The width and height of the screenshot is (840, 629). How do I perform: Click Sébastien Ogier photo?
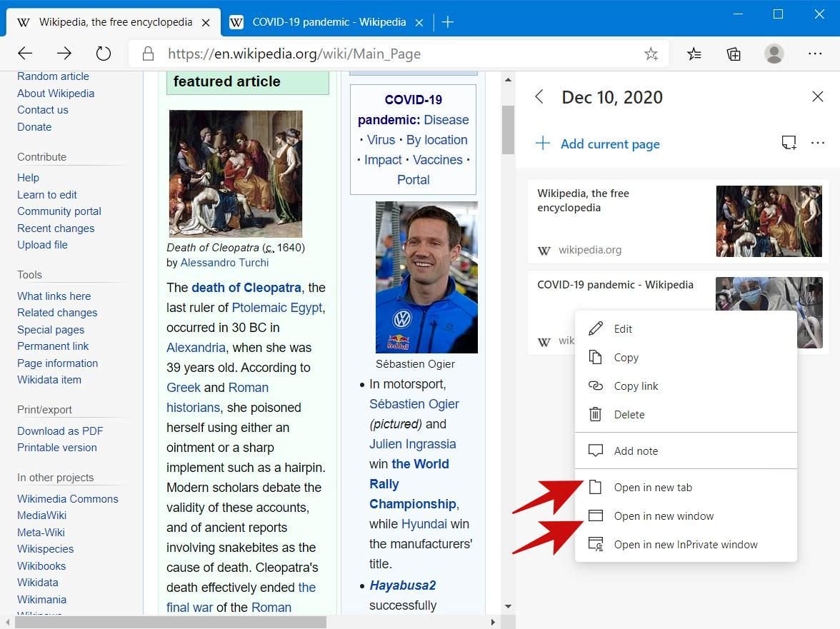426,277
